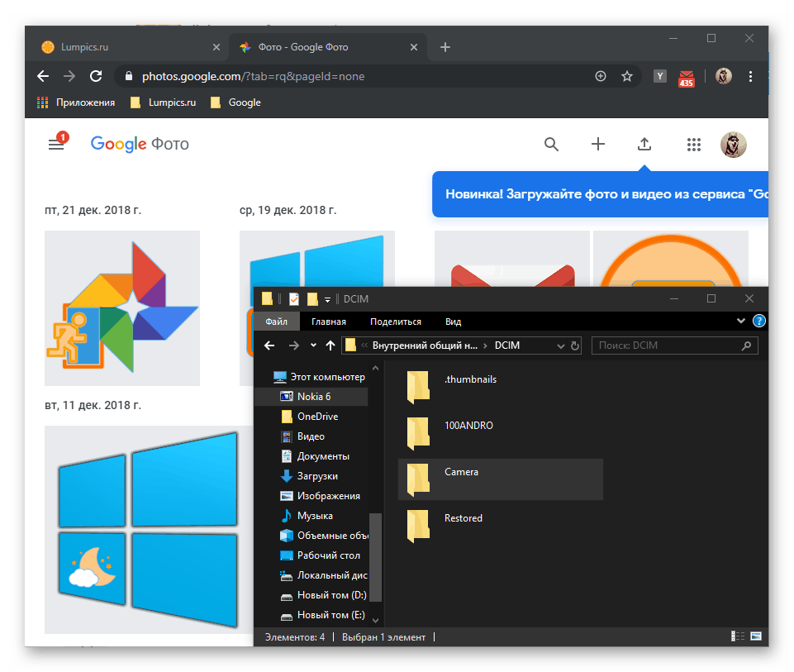Select Видео in navigation pane
Screen dimensions: 794x672
[302, 436]
